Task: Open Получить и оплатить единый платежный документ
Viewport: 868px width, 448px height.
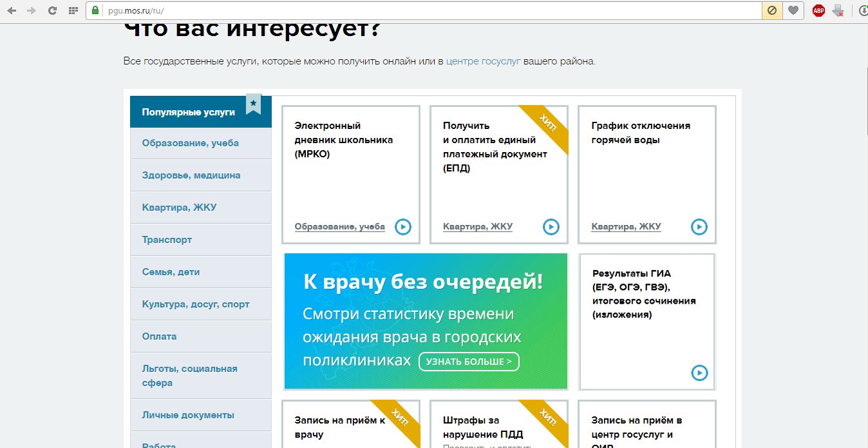Action: pos(495,147)
